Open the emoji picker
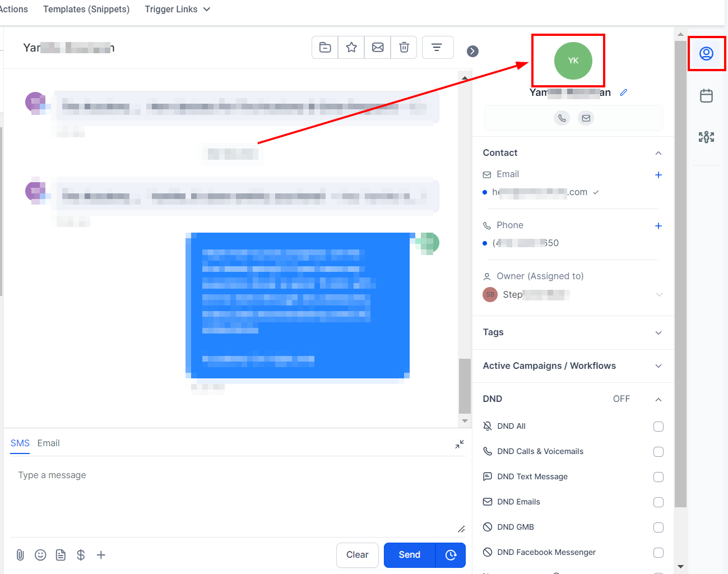728x574 pixels. click(40, 555)
